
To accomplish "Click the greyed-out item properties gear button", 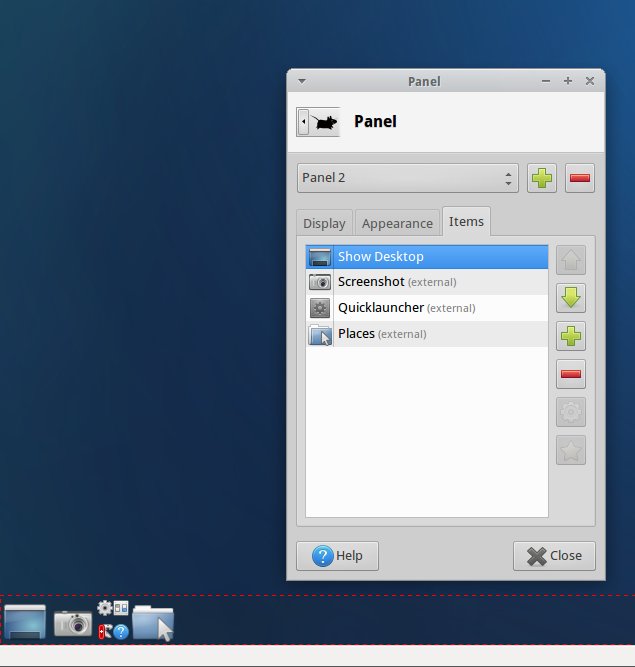I will 571,412.
